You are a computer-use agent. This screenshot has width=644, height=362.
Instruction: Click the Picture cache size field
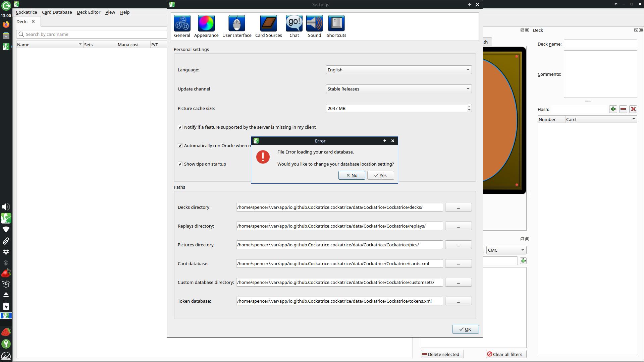tap(396, 108)
